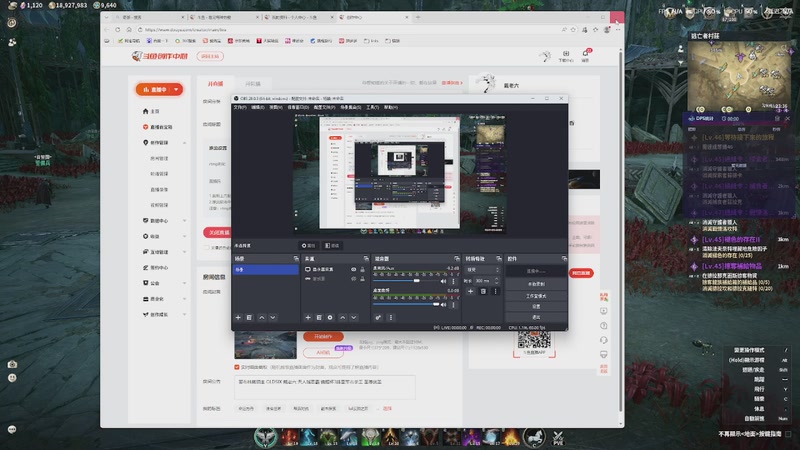Toggle visibility of second source in OBS list
The image size is (800, 450).
coord(353,279)
